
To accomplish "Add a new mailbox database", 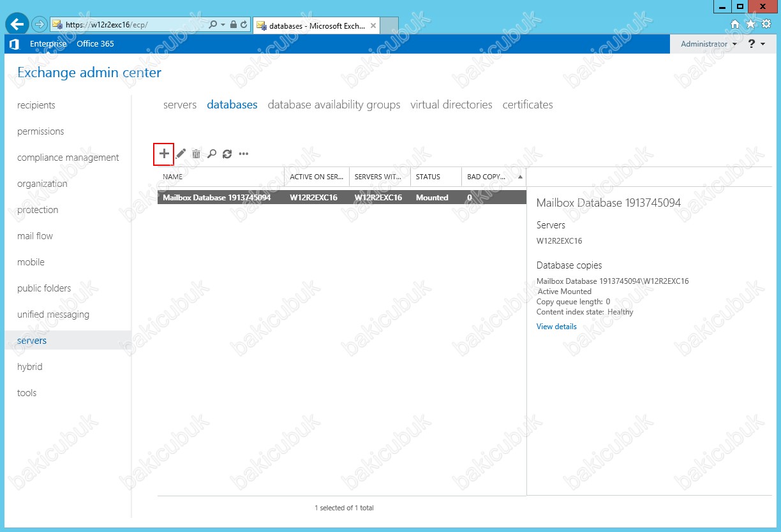I will (164, 154).
